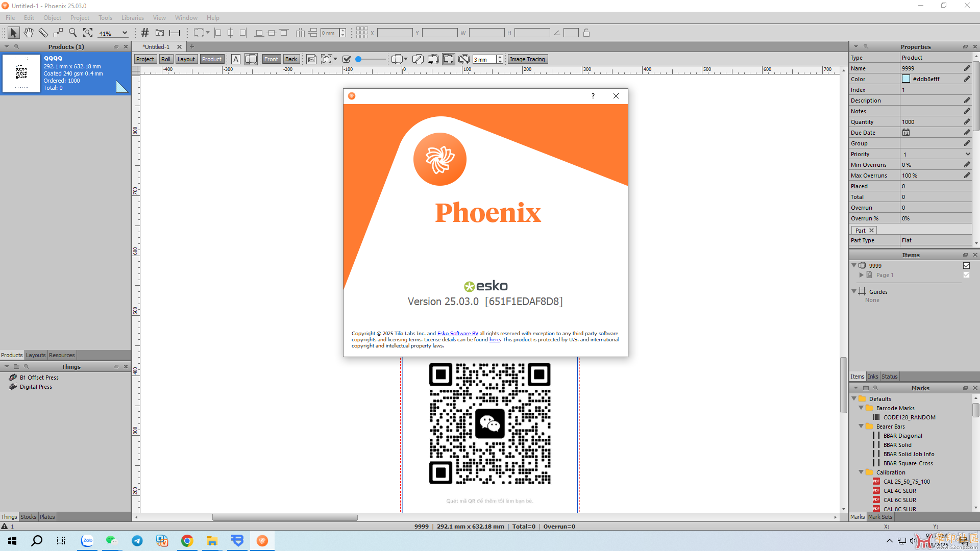The image size is (980, 551).
Task: Click the align horizontal centers icon
Action: point(230,33)
